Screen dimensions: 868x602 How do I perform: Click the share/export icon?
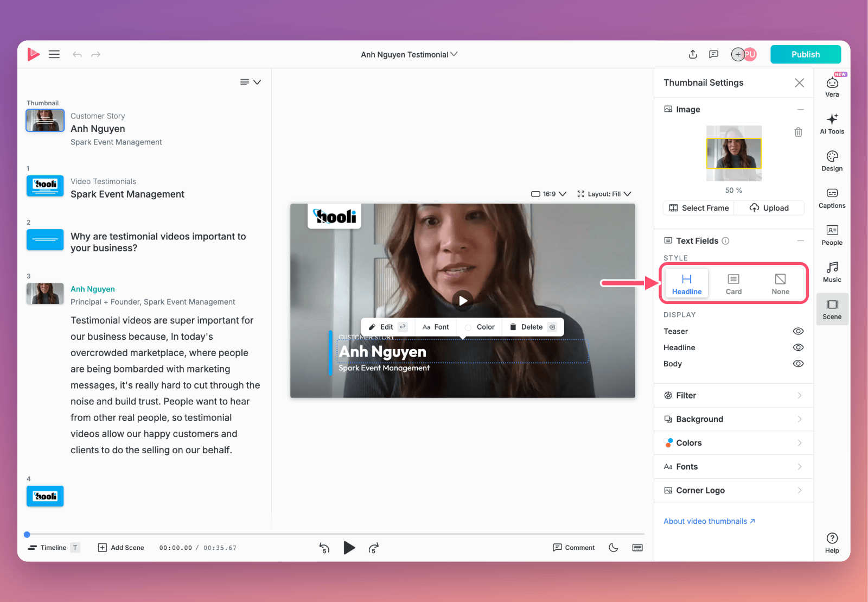[x=693, y=54]
